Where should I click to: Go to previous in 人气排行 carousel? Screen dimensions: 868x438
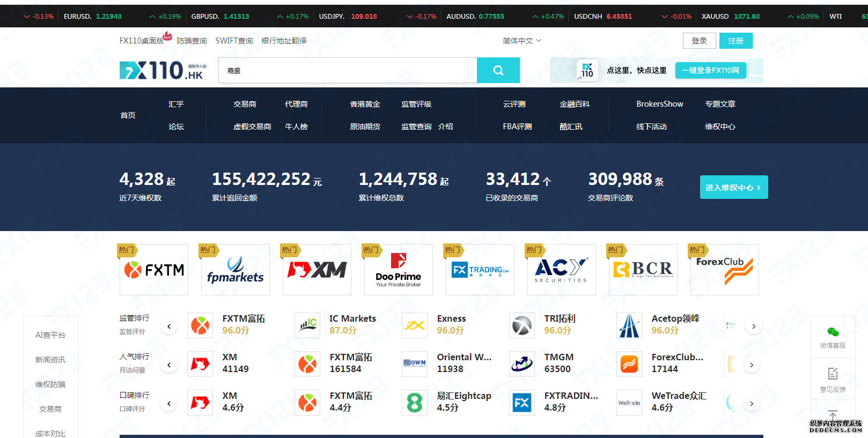(x=169, y=365)
